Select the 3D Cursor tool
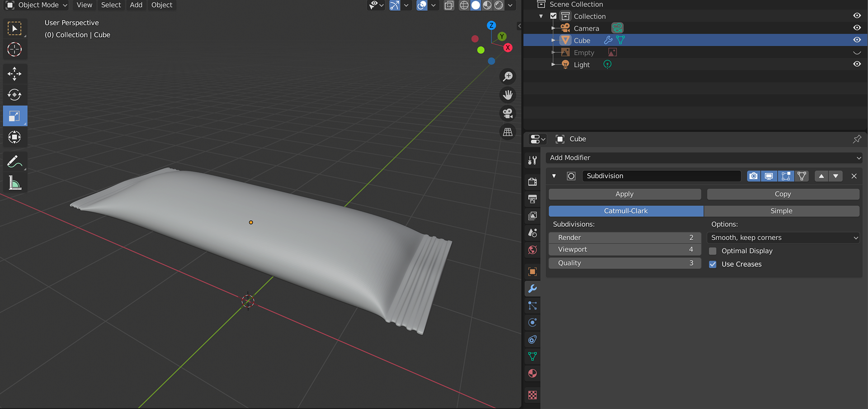The height and width of the screenshot is (409, 868). click(x=15, y=49)
